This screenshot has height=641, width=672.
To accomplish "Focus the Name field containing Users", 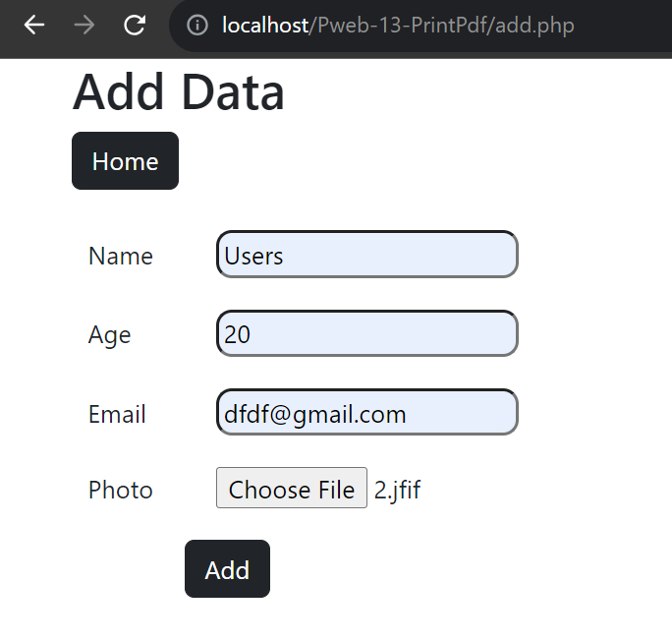I will pos(367,255).
